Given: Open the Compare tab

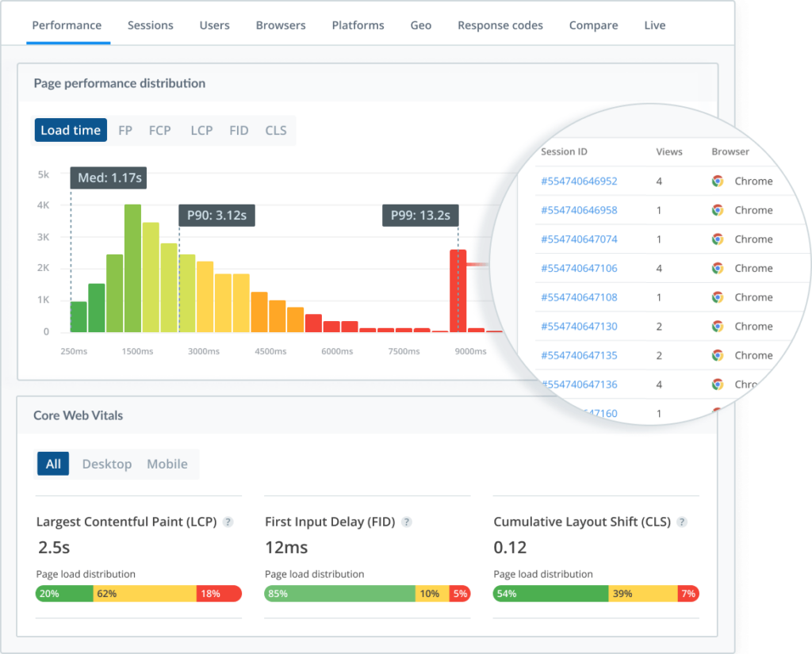Looking at the screenshot, I should 593,25.
